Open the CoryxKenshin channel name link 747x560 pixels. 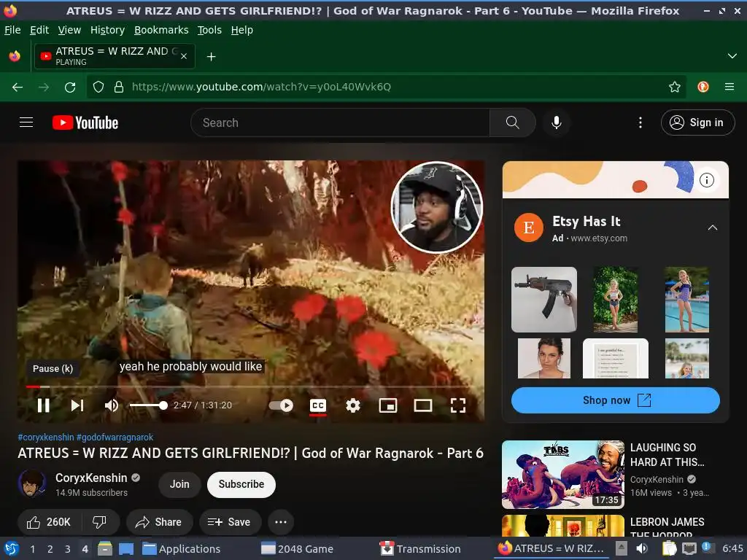pos(91,478)
